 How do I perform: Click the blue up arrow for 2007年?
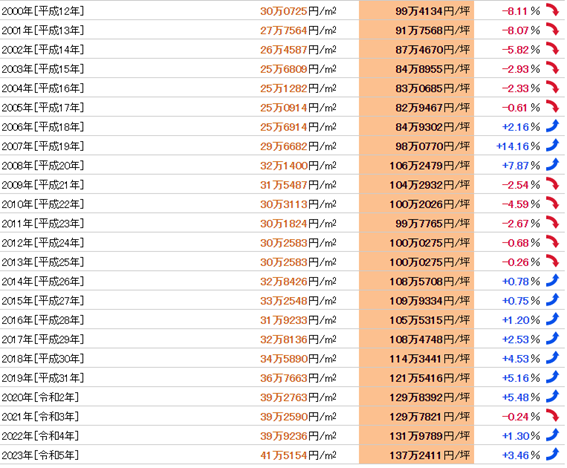(x=552, y=145)
